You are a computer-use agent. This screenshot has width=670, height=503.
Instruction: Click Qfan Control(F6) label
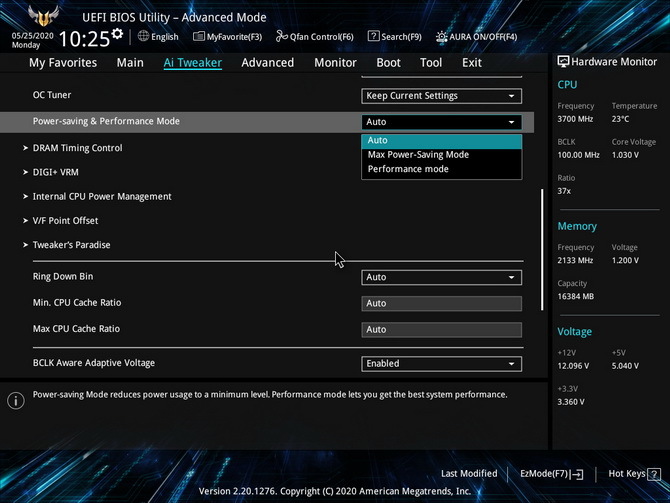[x=321, y=37]
